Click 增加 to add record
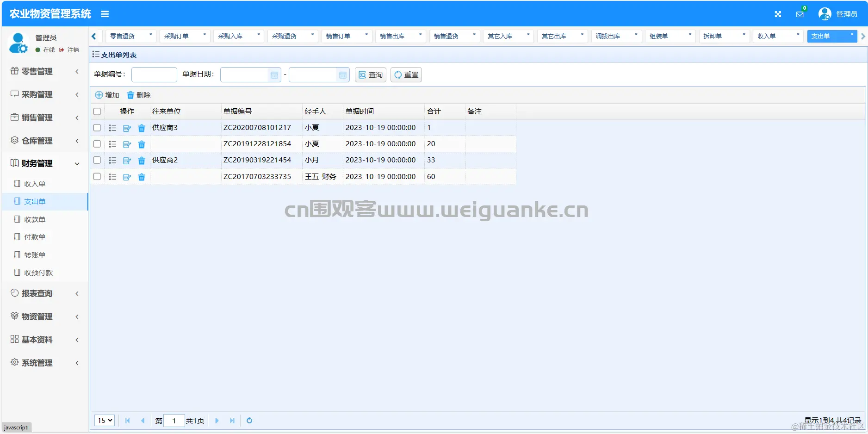The width and height of the screenshot is (868, 434). 107,95
